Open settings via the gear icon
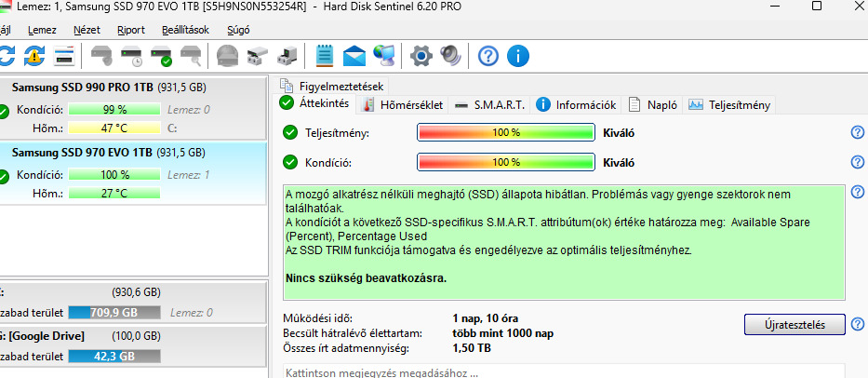This screenshot has width=868, height=378. click(x=421, y=56)
